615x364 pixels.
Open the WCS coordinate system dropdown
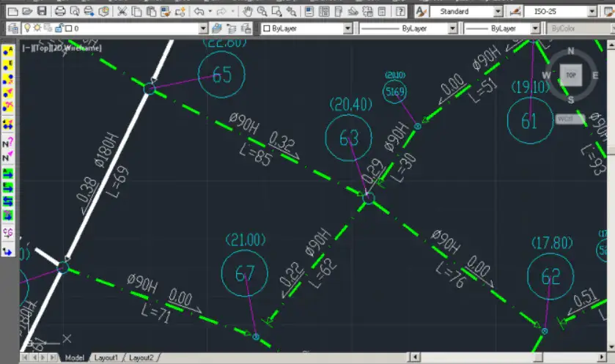pos(570,119)
